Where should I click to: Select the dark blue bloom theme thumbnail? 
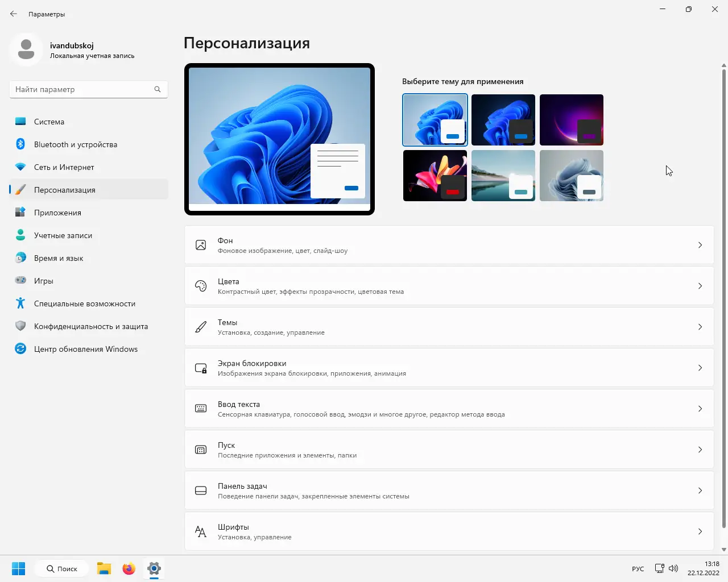point(503,120)
